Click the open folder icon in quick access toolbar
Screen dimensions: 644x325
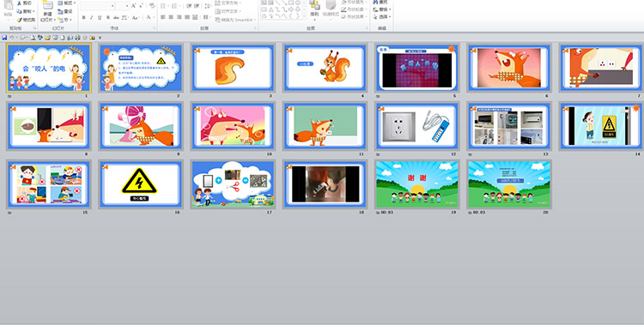pos(47,38)
